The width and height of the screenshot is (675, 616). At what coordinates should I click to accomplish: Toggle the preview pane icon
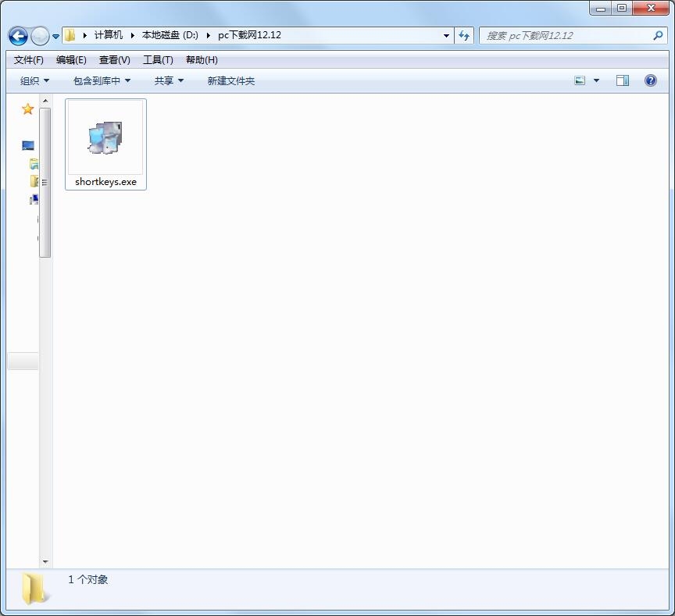(623, 80)
